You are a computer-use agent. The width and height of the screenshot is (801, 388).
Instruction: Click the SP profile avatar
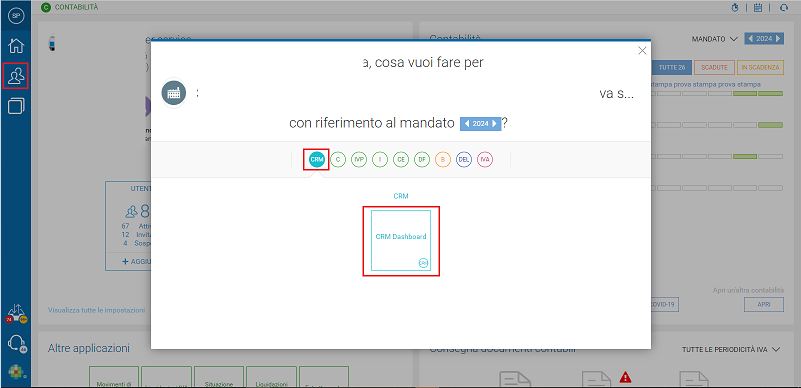click(16, 15)
